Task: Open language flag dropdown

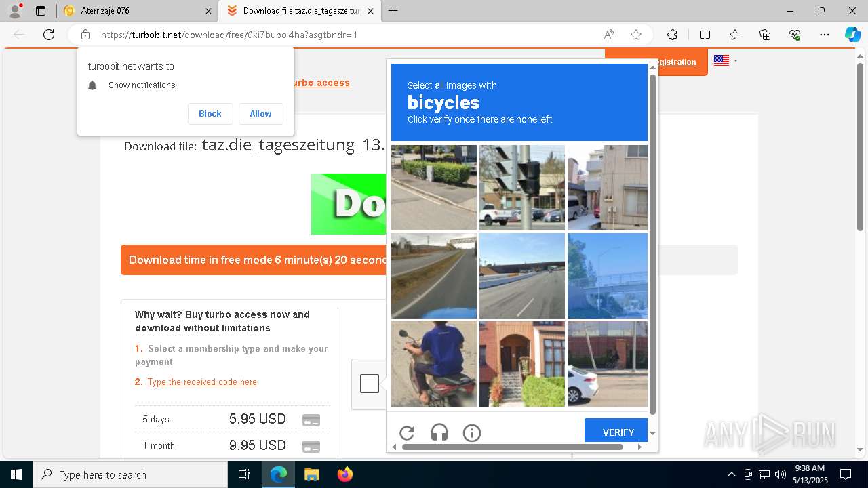Action: 725,60
